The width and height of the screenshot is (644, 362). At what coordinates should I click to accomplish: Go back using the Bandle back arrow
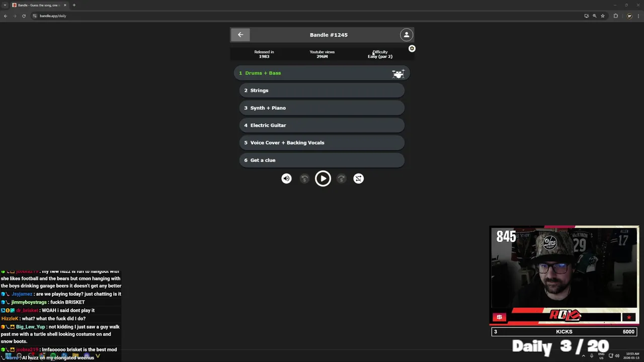240,35
